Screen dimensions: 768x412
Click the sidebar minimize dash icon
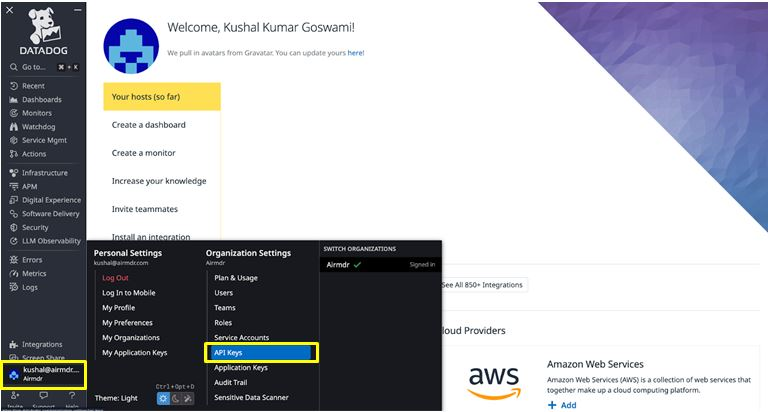pos(78,10)
